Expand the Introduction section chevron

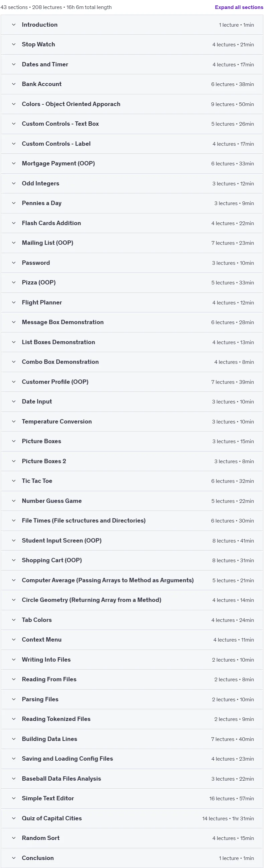14,25
